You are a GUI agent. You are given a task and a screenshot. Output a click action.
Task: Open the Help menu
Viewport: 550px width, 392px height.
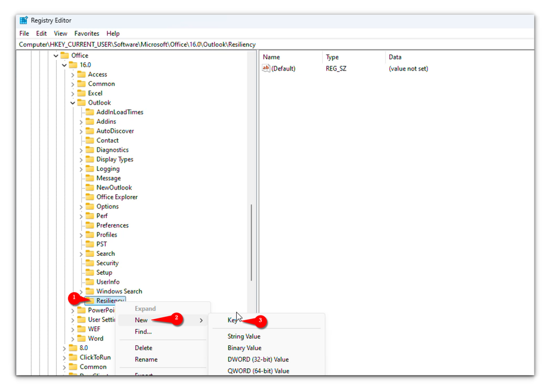pos(113,33)
